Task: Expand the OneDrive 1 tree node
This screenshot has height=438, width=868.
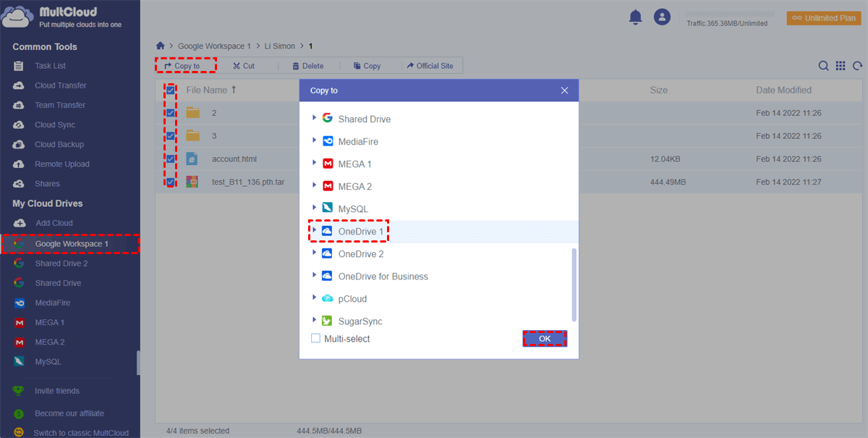Action: click(314, 231)
